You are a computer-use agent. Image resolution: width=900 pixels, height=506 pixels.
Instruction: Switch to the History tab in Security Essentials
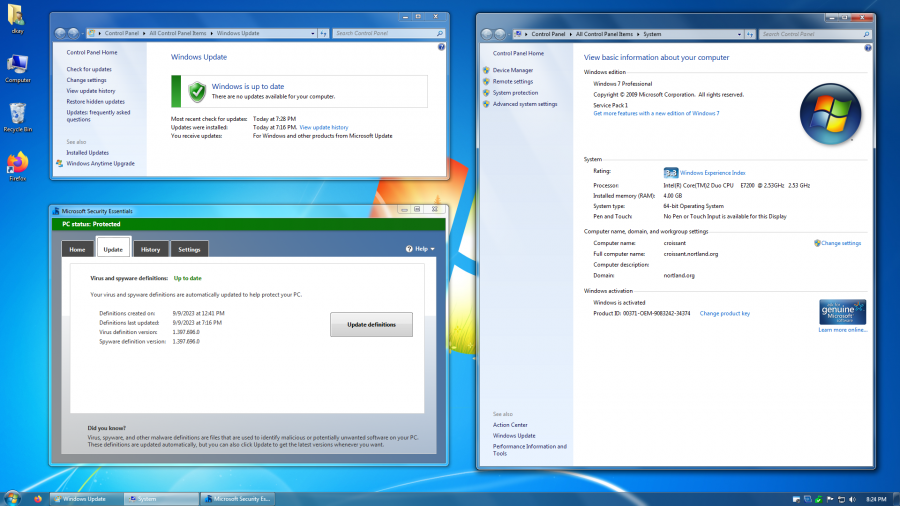coord(150,249)
